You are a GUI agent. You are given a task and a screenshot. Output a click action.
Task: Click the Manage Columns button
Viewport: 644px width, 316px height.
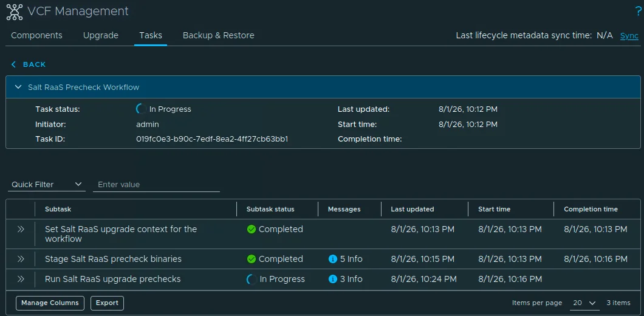point(50,303)
